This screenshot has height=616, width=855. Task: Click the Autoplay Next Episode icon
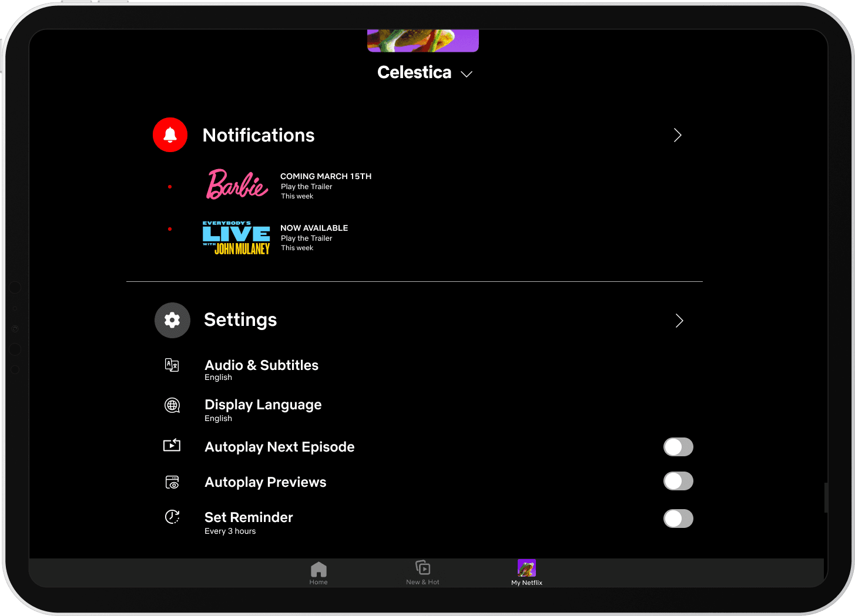coord(172,445)
